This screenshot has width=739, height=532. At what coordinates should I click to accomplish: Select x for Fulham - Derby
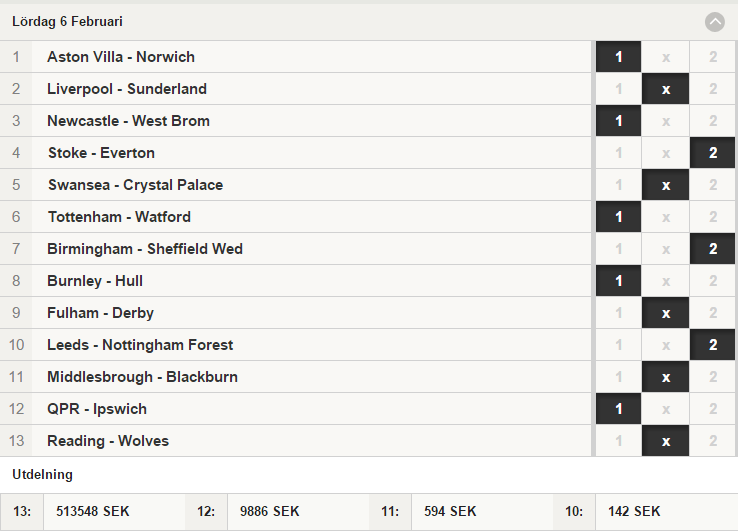pos(665,313)
